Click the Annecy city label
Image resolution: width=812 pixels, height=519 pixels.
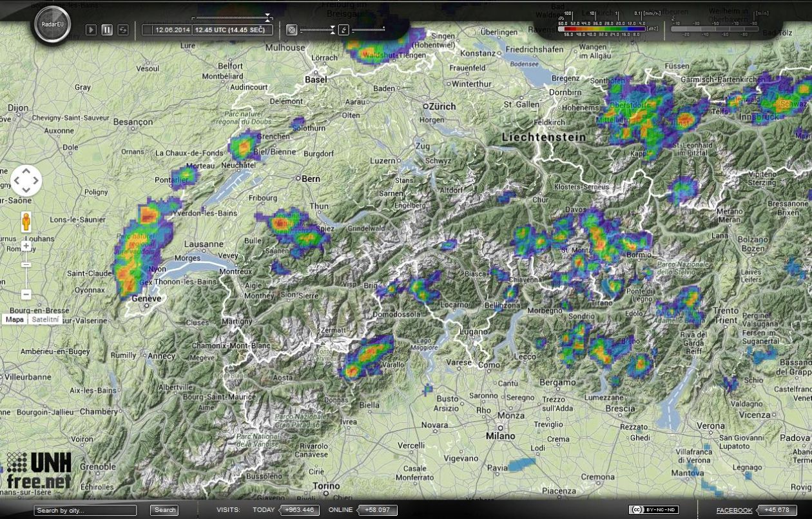161,356
